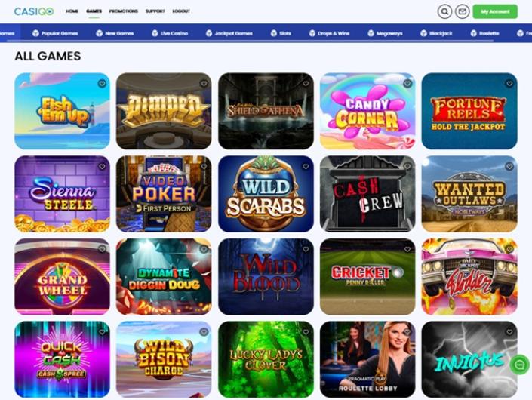
Task: Click the chip icon beside Megaways
Action: 371,33
